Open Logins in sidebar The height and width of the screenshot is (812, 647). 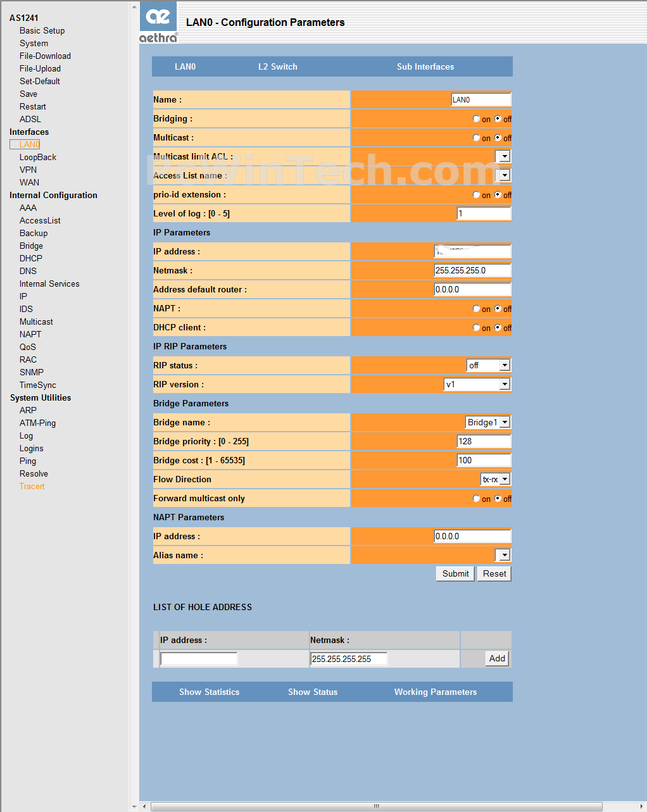[x=31, y=448]
